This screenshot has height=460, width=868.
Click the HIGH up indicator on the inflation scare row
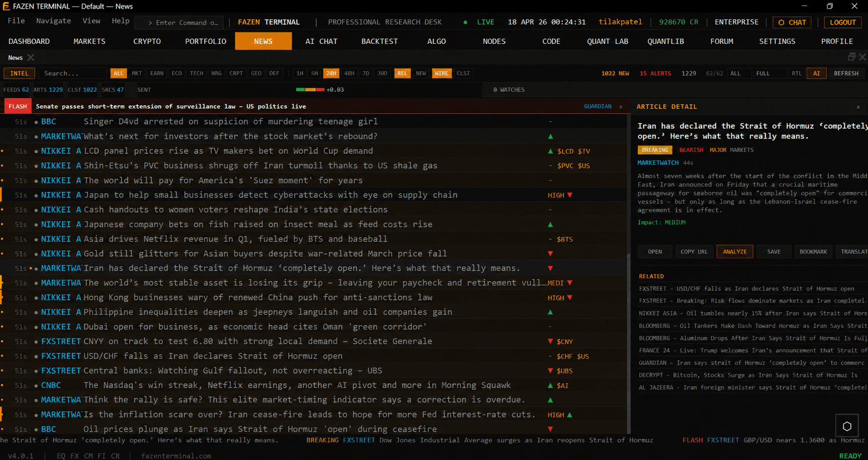point(560,415)
